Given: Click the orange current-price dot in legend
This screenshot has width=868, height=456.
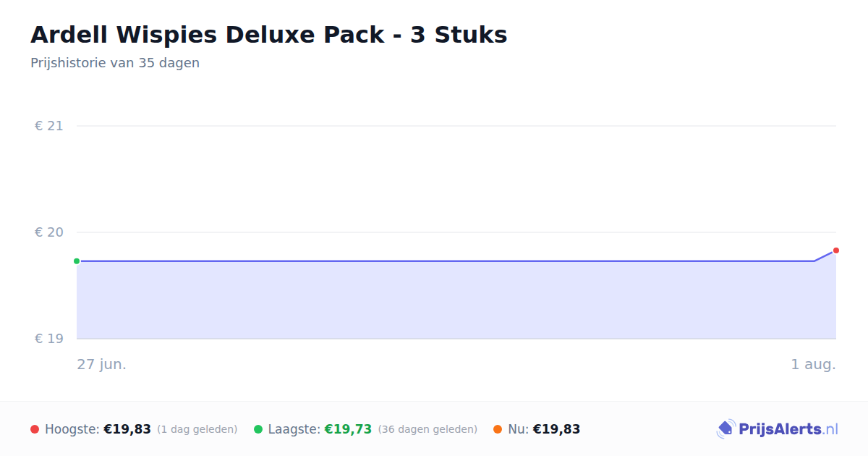Looking at the screenshot, I should tap(498, 429).
